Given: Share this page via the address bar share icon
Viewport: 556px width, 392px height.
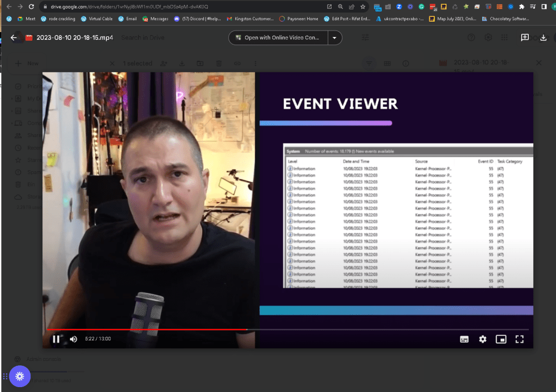Looking at the screenshot, I should tap(352, 7).
